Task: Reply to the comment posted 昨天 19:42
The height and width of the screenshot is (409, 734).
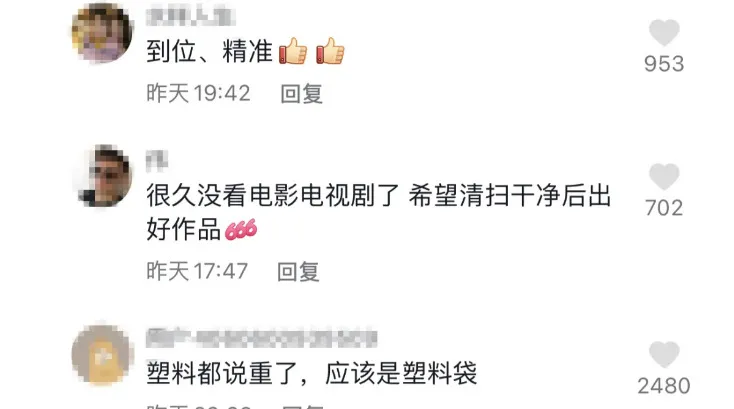Action: click(x=301, y=94)
